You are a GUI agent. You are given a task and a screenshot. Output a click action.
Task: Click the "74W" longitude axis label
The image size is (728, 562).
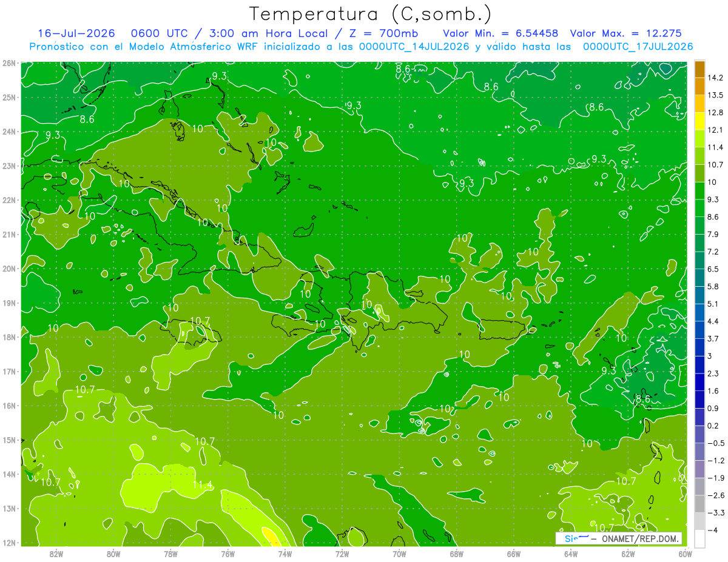(x=285, y=554)
